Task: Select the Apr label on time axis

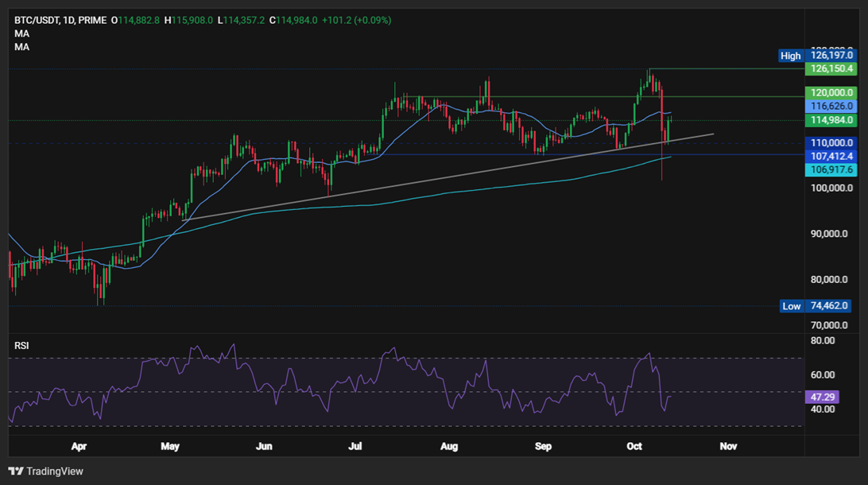Action: tap(79, 447)
